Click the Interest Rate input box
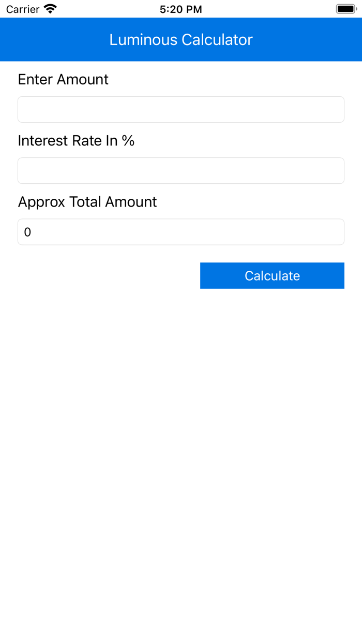 pos(181,170)
